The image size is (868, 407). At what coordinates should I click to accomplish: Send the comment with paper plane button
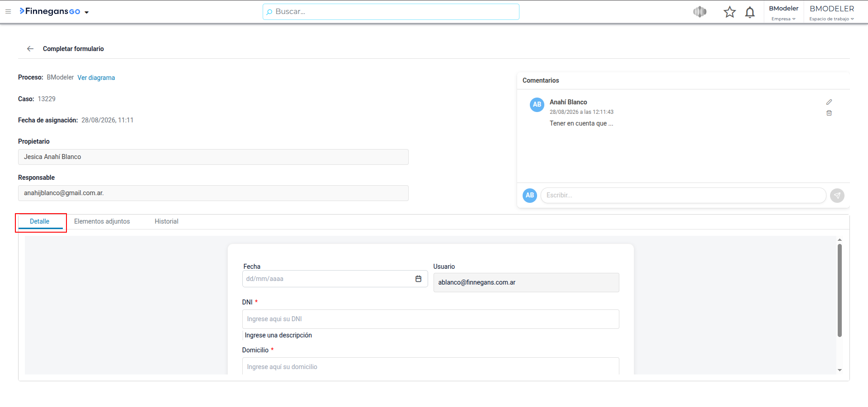tap(837, 195)
